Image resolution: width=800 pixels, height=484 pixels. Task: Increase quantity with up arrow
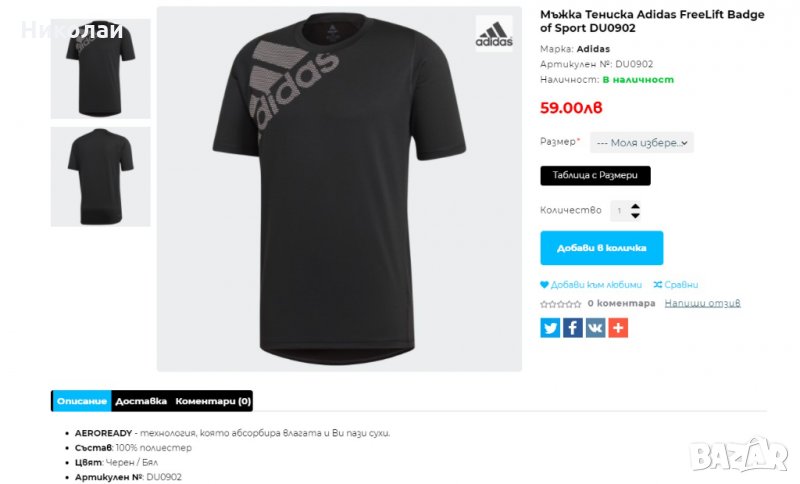[x=635, y=206]
